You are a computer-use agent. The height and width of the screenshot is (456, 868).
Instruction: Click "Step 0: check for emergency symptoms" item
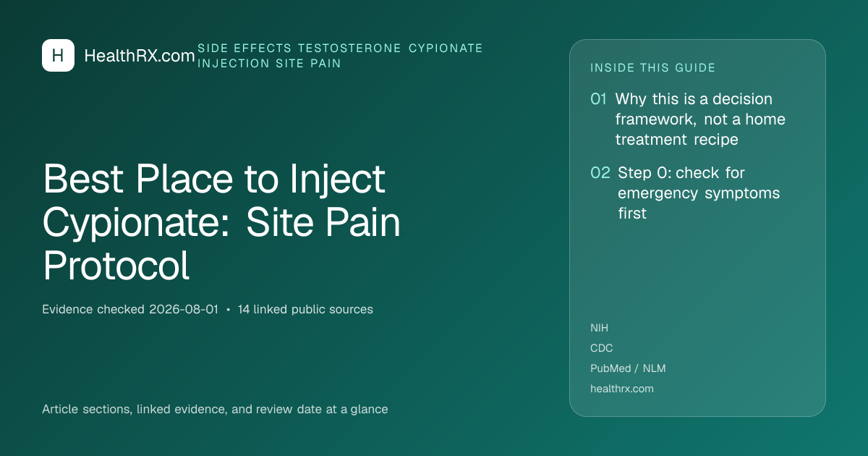click(x=699, y=193)
